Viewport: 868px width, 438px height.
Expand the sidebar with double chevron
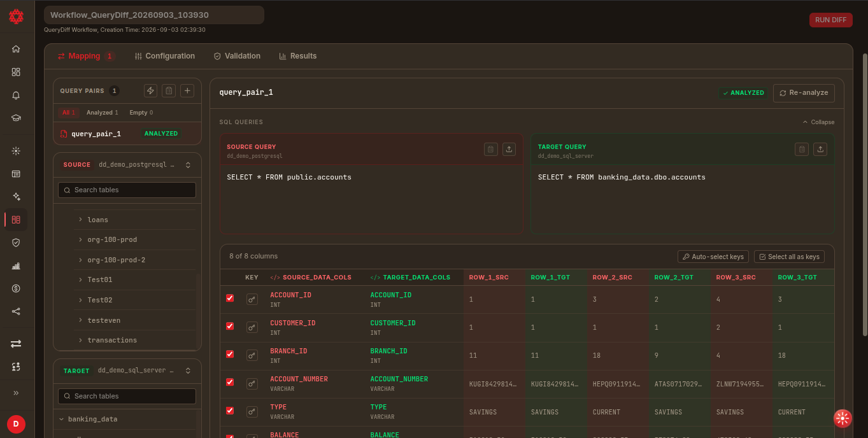click(x=16, y=393)
